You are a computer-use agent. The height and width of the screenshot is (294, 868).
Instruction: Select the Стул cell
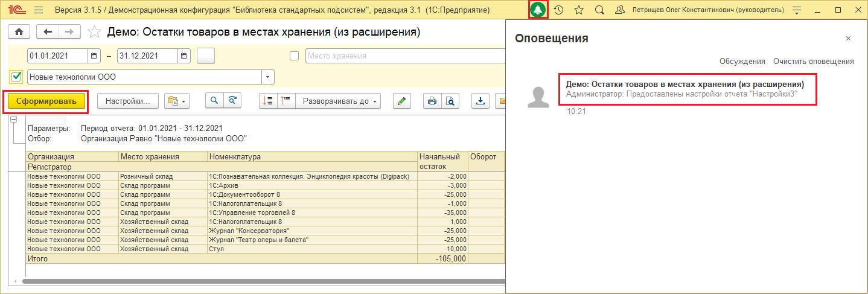point(312,249)
